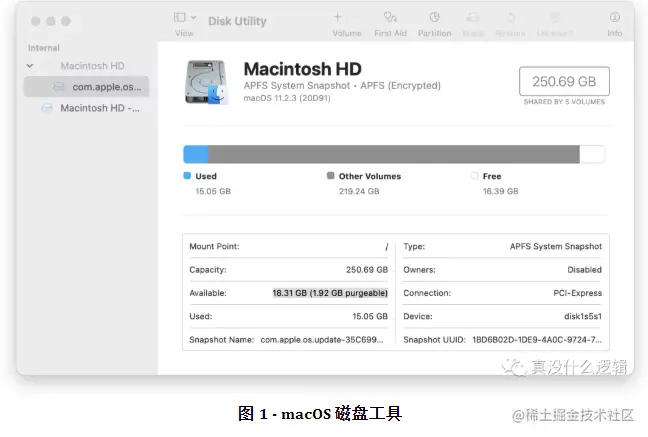The height and width of the screenshot is (437, 648).
Task: Click the 16.39 GB free value
Action: point(500,191)
